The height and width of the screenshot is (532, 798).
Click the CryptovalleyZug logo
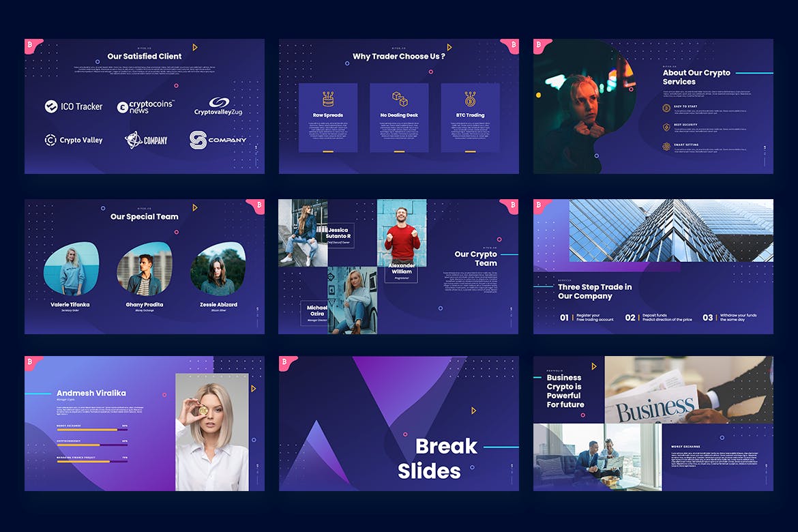[218, 106]
